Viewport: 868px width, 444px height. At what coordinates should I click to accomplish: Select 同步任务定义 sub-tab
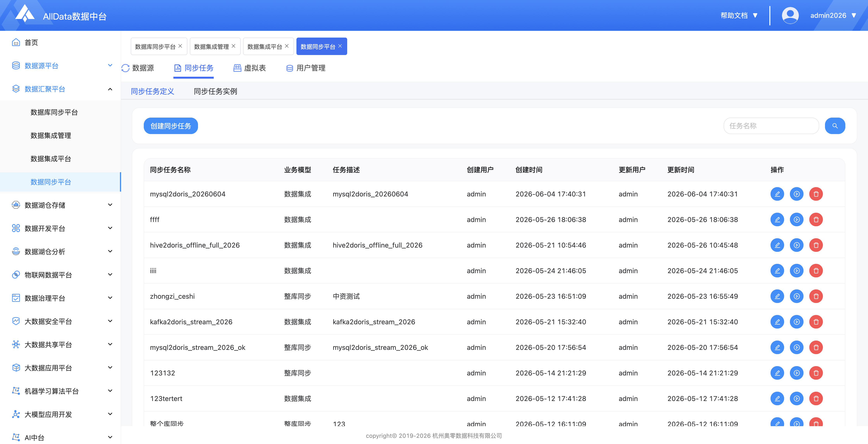pyautogui.click(x=152, y=91)
